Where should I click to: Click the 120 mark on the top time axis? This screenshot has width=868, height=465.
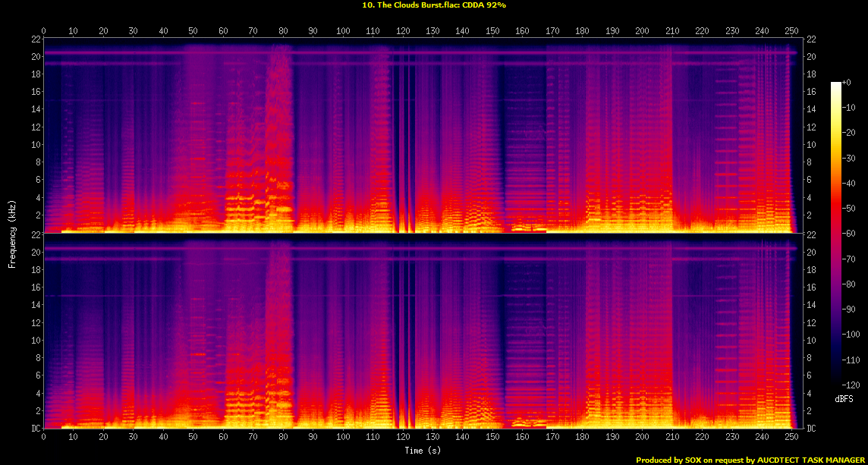pyautogui.click(x=403, y=30)
